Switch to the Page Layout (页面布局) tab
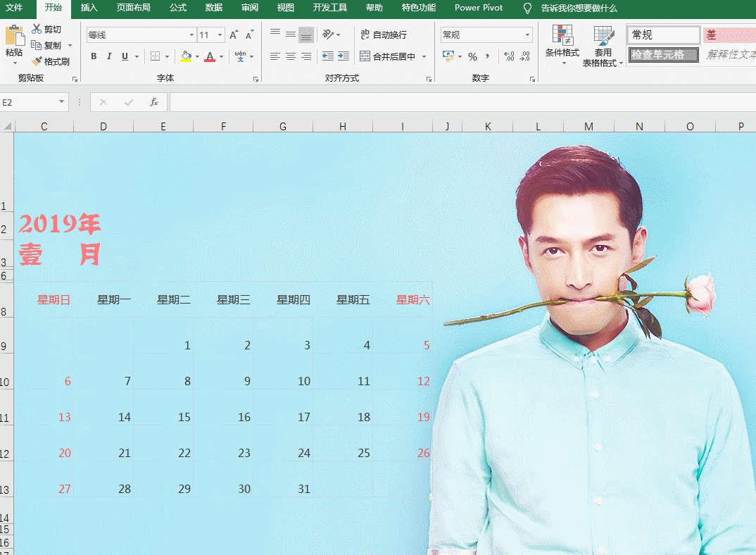Screen dimensions: 756x555 click(x=134, y=8)
